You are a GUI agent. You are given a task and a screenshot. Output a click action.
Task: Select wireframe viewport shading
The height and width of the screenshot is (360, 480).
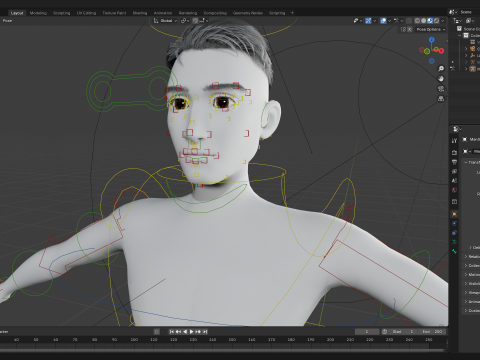[x=417, y=21]
